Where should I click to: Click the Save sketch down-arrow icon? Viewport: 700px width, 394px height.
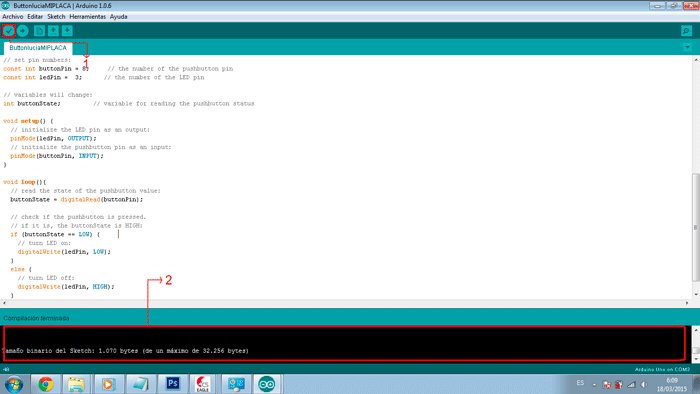67,31
